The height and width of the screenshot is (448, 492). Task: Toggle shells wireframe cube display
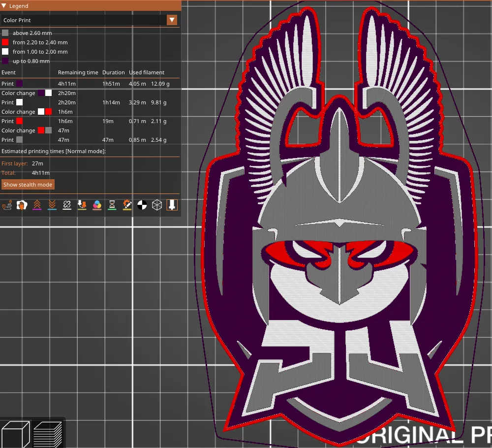click(157, 205)
